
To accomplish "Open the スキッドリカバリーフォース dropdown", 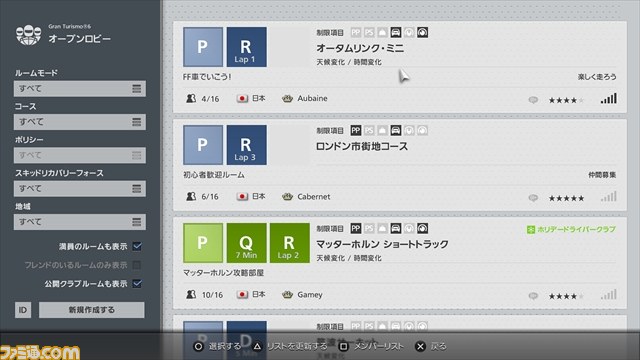I will pos(80,189).
